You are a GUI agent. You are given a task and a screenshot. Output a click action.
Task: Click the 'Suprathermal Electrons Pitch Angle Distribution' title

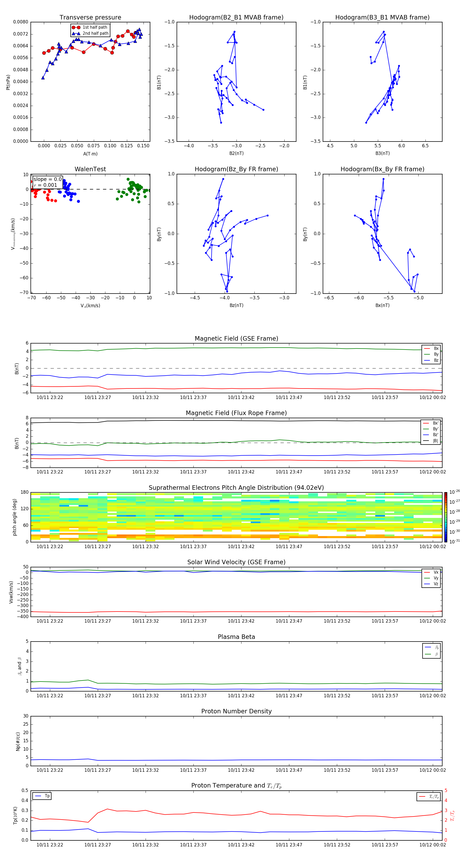[236, 488]
